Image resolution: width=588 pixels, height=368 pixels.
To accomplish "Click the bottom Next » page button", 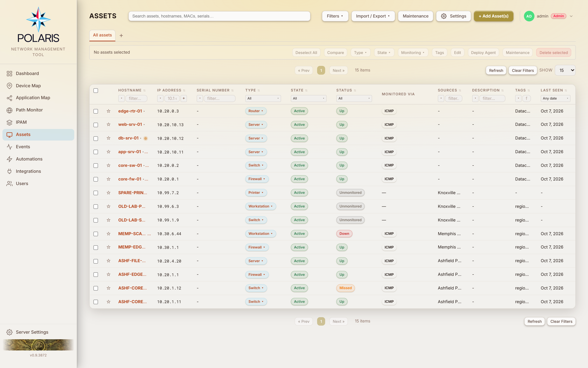I will [x=338, y=321].
